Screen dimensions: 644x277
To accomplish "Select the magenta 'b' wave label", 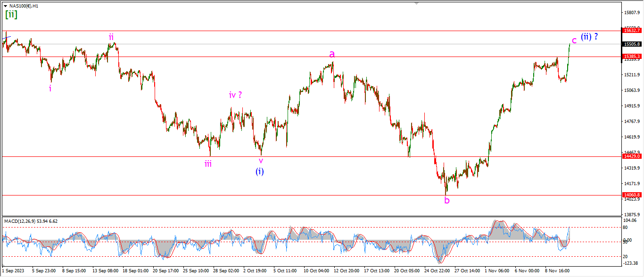I will click(x=447, y=200).
